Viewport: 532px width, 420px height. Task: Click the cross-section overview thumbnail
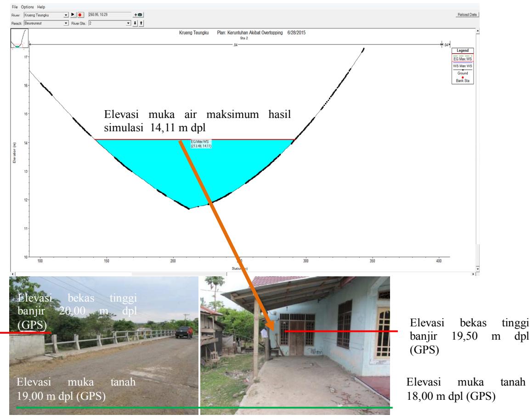(19, 39)
